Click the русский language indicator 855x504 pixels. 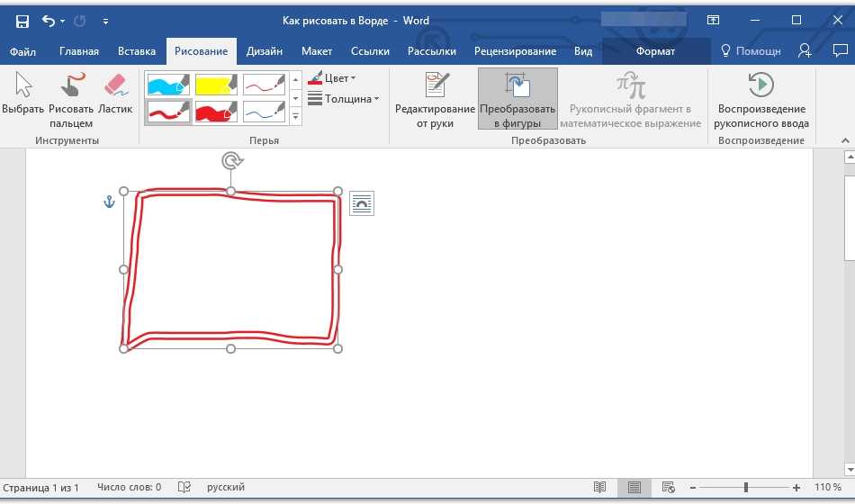226,487
